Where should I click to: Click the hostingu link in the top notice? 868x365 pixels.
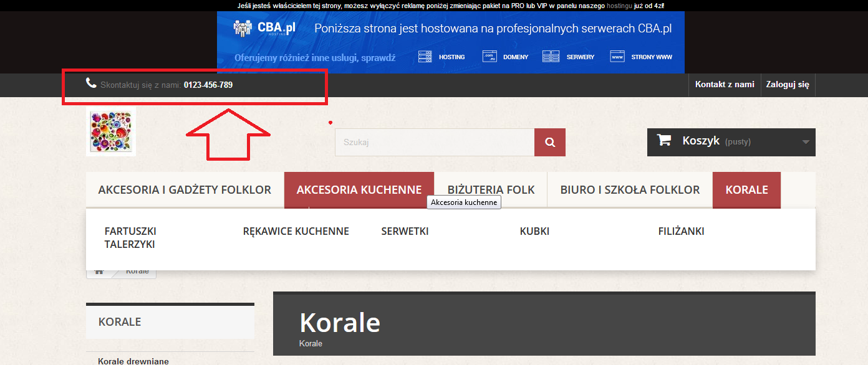619,6
